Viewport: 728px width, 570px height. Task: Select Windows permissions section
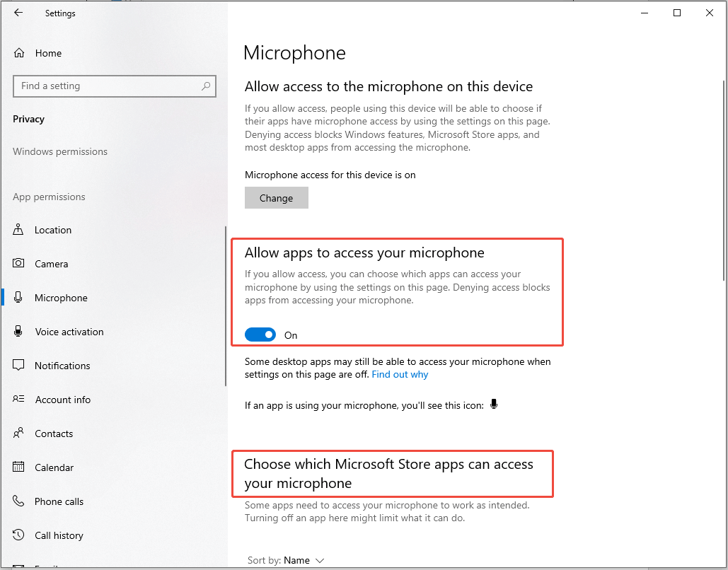pos(59,151)
